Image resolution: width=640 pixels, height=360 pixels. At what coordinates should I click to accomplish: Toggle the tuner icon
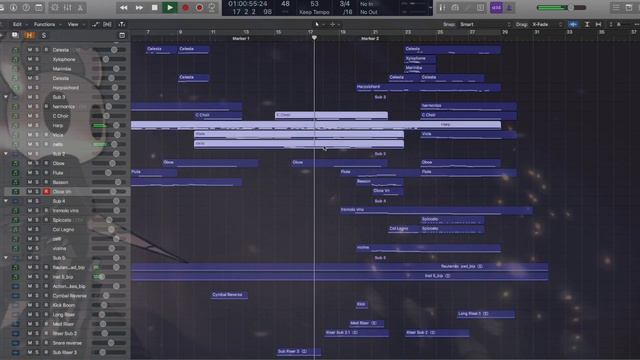(442, 7)
